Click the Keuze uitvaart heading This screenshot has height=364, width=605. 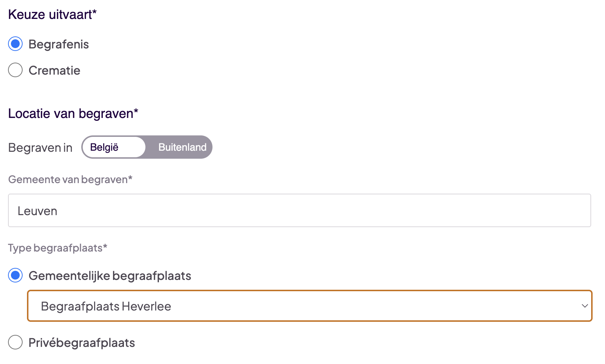tap(52, 15)
